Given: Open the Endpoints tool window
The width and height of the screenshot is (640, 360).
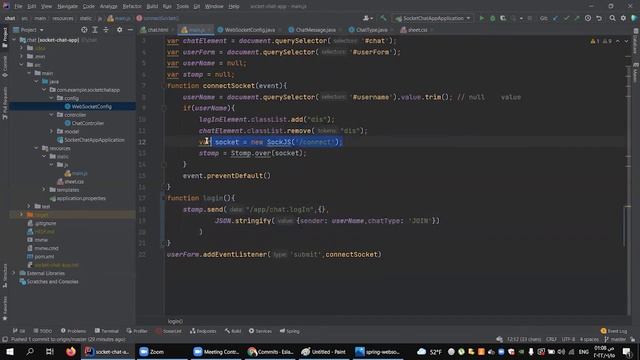Looking at the screenshot, I should pos(203,331).
